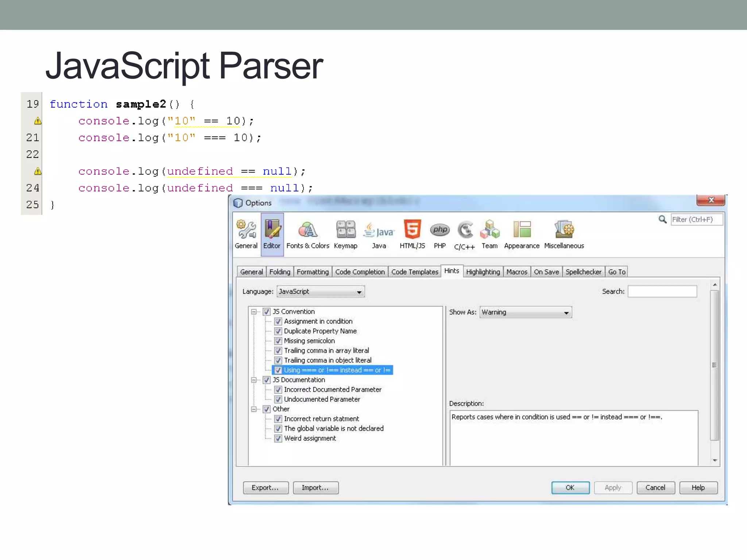The height and width of the screenshot is (560, 747).
Task: Click the Cancel button
Action: (655, 488)
